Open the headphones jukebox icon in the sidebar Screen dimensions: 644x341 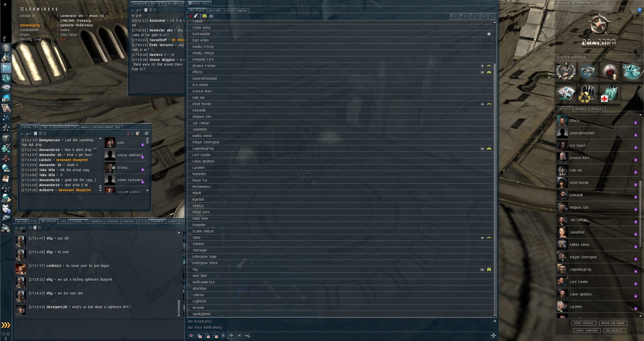6,189
